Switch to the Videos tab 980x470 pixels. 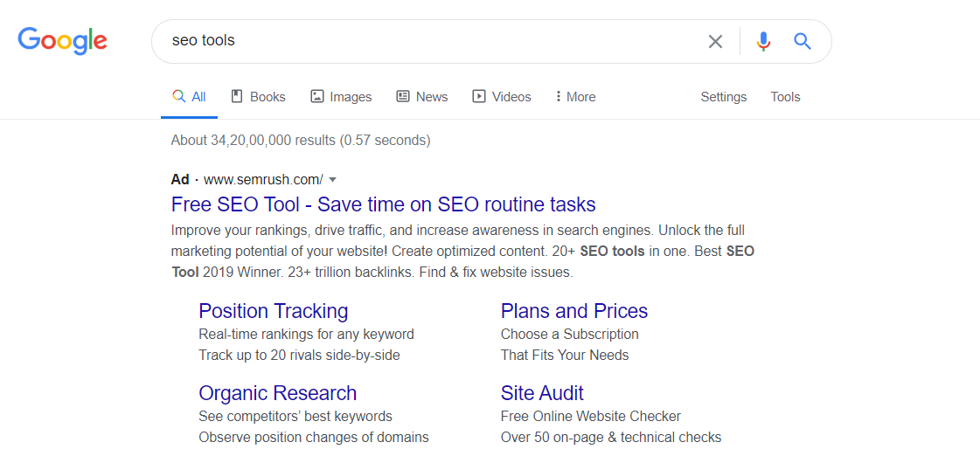tap(502, 97)
